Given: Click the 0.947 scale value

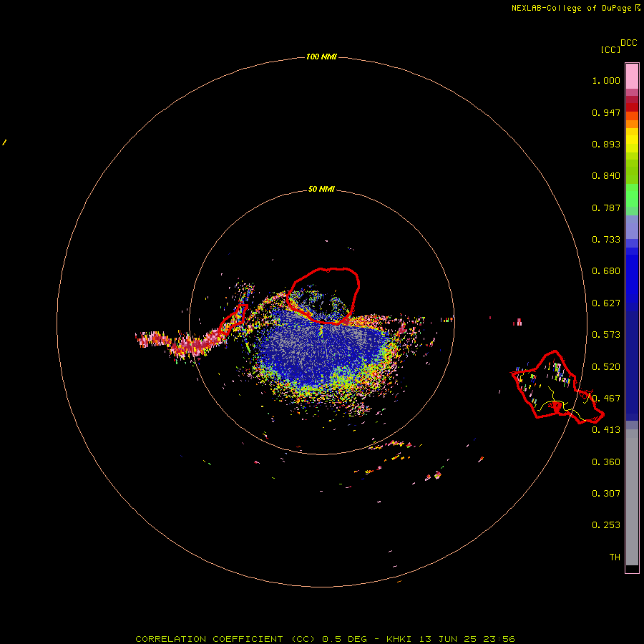Looking at the screenshot, I should pos(606,112).
